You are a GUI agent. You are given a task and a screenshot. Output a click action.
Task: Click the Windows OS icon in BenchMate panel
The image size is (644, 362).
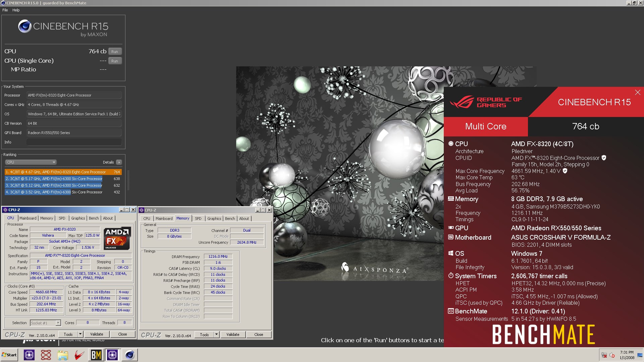451,253
